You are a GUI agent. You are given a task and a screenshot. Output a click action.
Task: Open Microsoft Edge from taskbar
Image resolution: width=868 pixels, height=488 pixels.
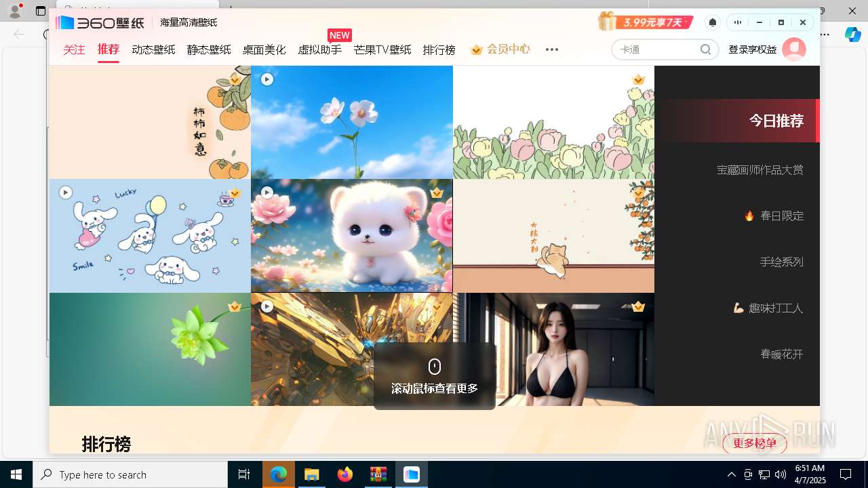pos(279,474)
